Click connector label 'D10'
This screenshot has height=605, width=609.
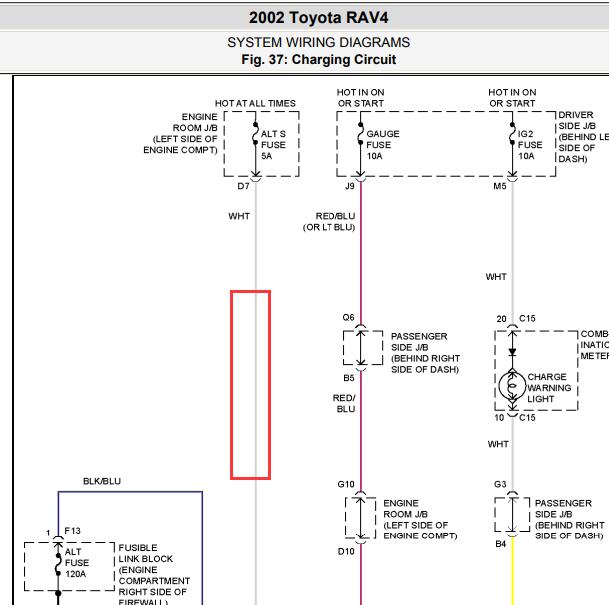pyautogui.click(x=346, y=551)
